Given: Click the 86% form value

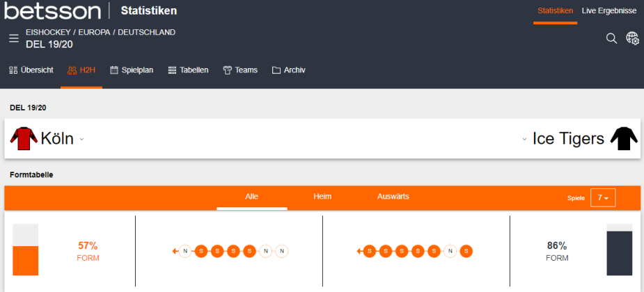Looking at the screenshot, I should 557,246.
